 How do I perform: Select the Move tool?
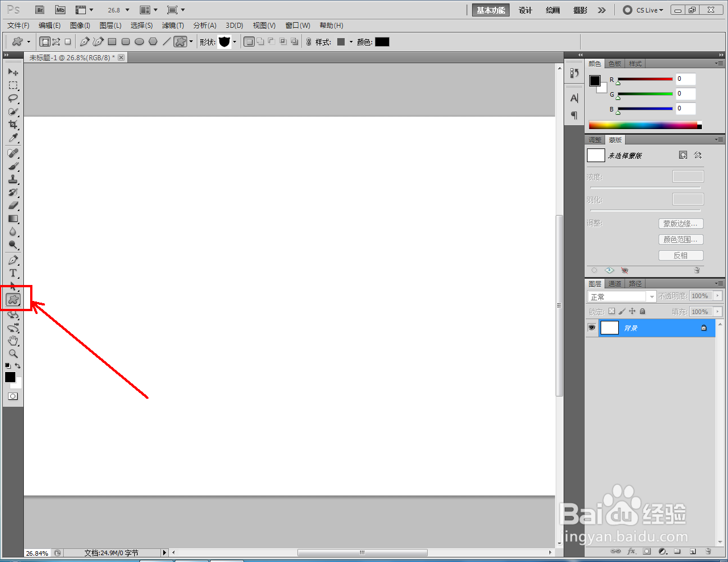(13, 72)
